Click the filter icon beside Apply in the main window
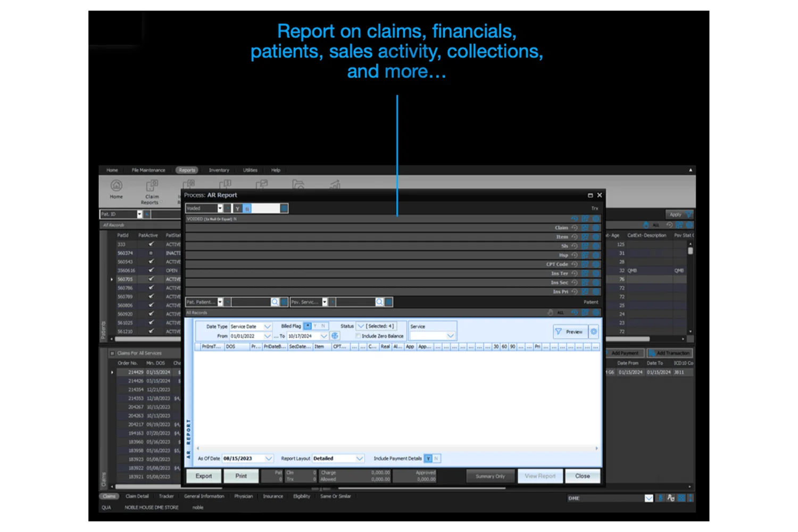 (x=688, y=214)
